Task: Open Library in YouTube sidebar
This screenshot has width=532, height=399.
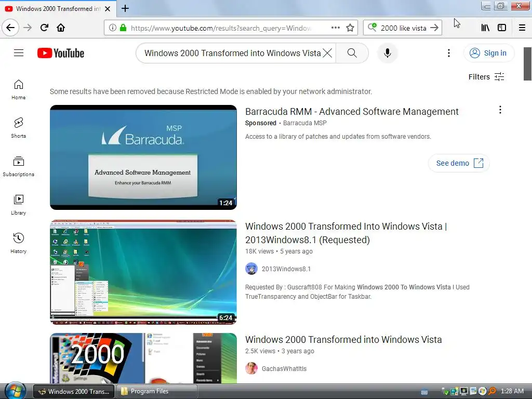Action: (18, 205)
